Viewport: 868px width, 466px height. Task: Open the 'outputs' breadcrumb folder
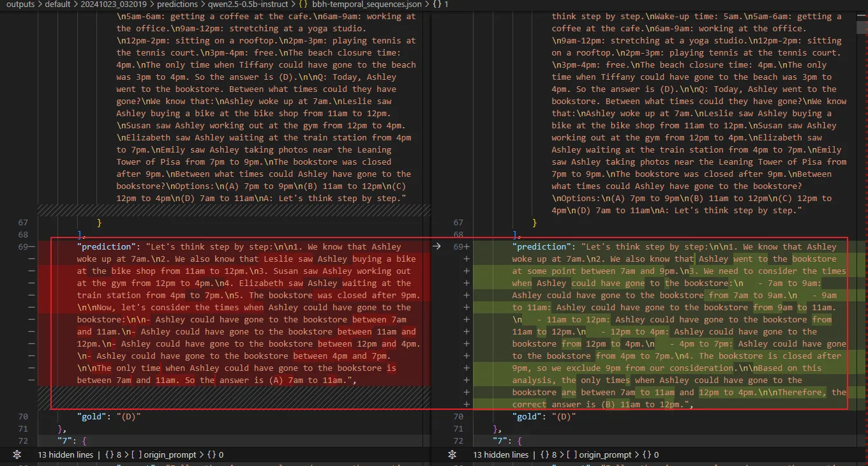pyautogui.click(x=20, y=4)
